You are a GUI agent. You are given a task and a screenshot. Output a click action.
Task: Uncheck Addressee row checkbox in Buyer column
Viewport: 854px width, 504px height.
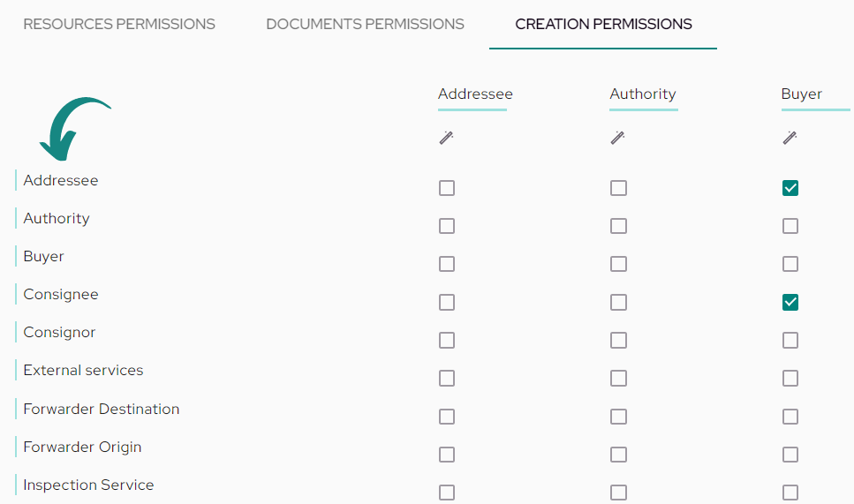pyautogui.click(x=790, y=188)
